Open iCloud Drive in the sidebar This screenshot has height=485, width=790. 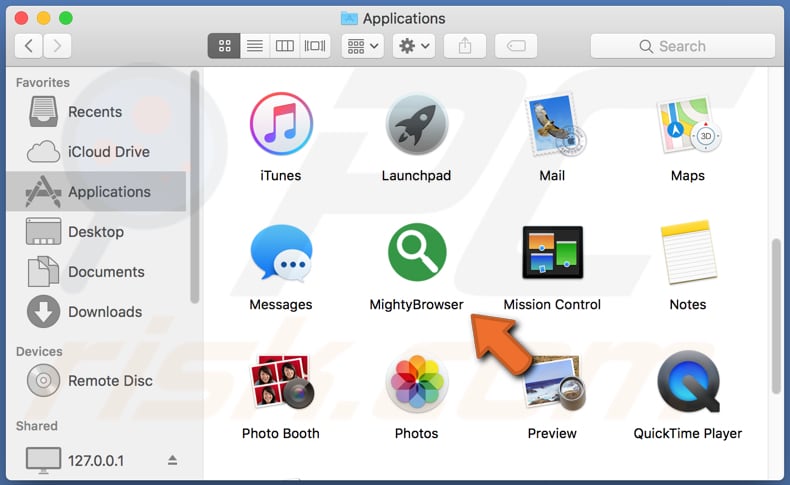point(96,152)
